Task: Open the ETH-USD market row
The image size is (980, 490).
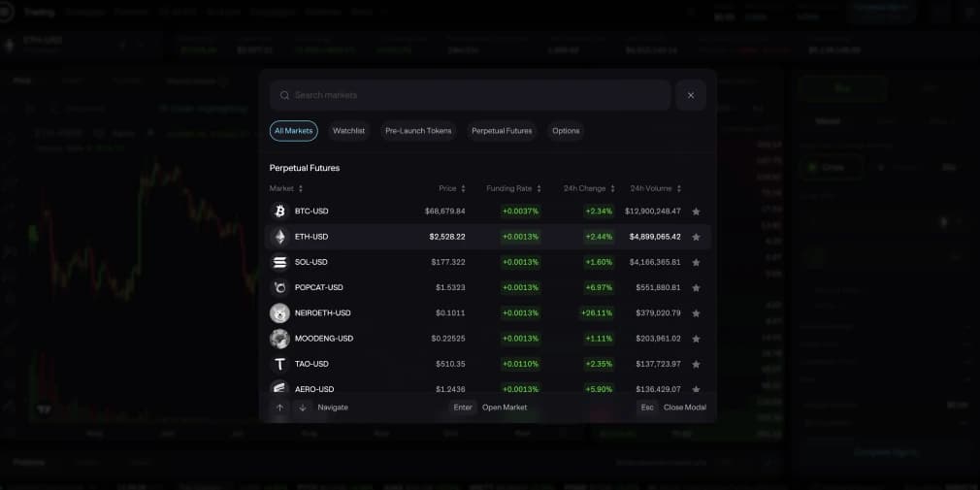Action: (x=485, y=237)
